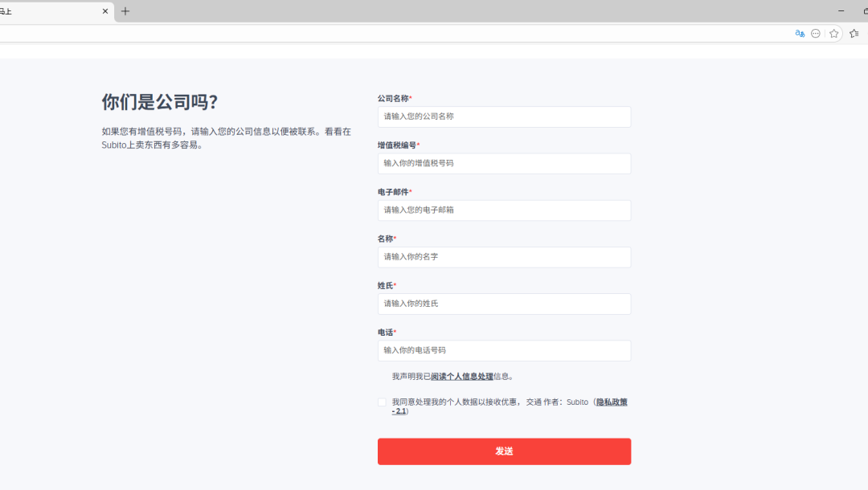Open the favorites list icon in toolbar
Image resolution: width=868 pixels, height=490 pixels.
pyautogui.click(x=854, y=34)
